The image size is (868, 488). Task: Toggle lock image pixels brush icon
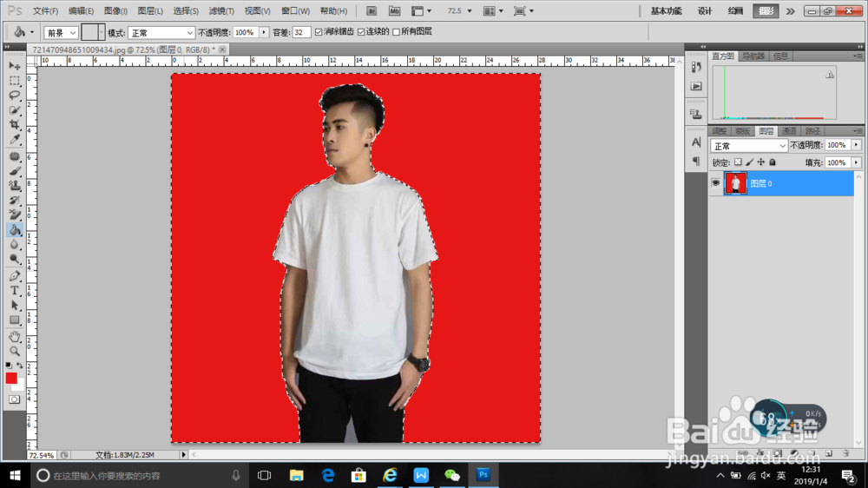(x=750, y=162)
